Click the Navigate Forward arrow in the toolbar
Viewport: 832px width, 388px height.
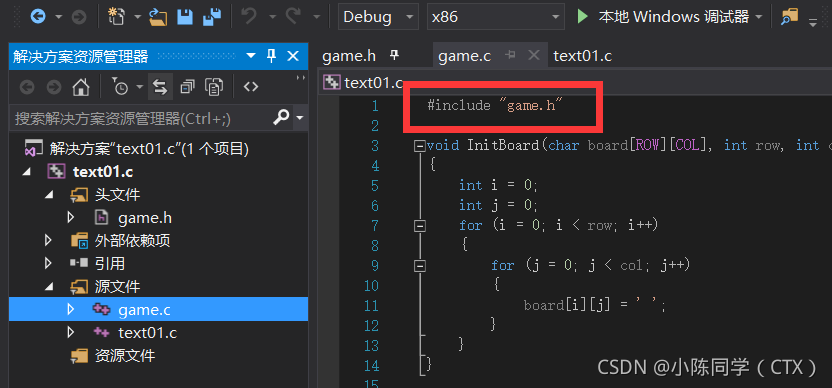[79, 17]
